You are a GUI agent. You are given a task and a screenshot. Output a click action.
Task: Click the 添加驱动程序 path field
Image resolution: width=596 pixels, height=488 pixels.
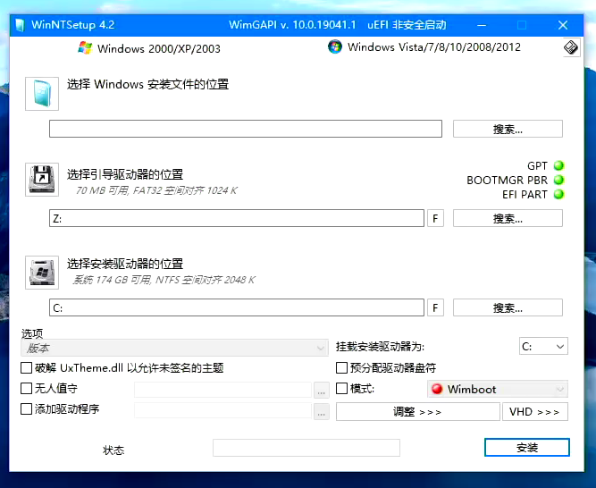point(223,410)
